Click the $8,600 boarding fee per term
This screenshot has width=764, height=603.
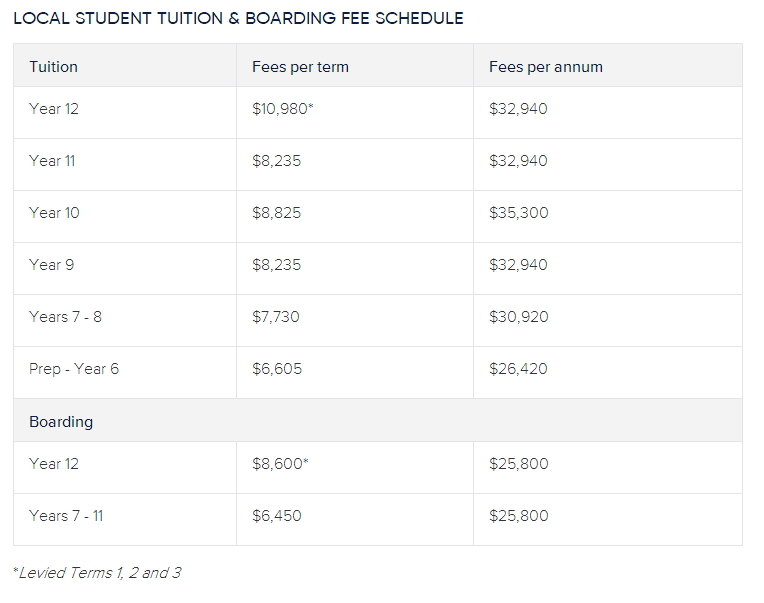279,464
